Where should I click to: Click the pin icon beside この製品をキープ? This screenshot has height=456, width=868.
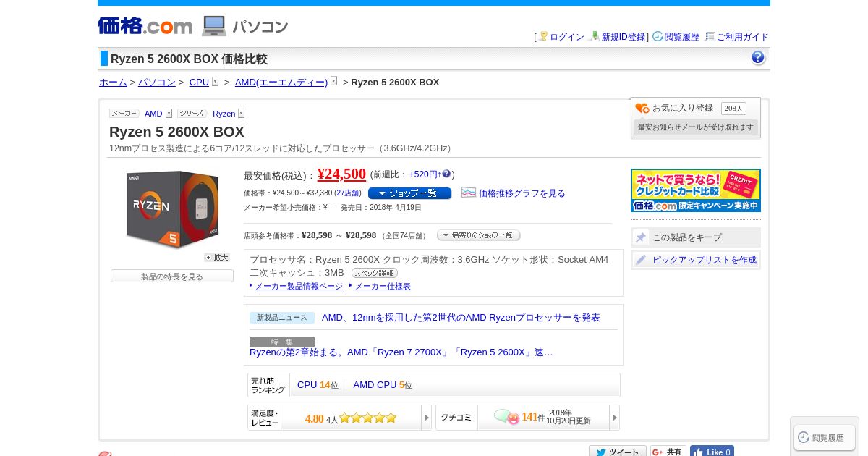coord(641,237)
